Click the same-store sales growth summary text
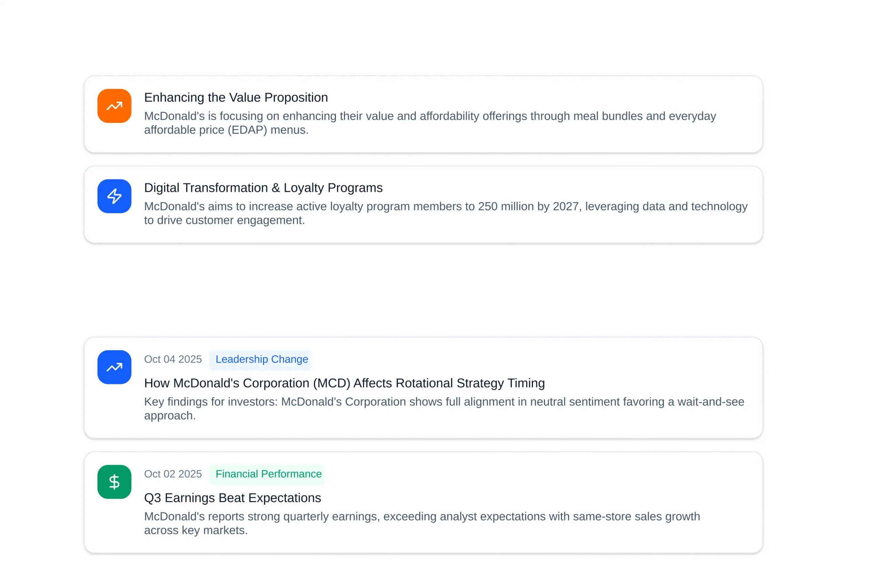Viewport: 882px width, 588px height. (x=422, y=524)
